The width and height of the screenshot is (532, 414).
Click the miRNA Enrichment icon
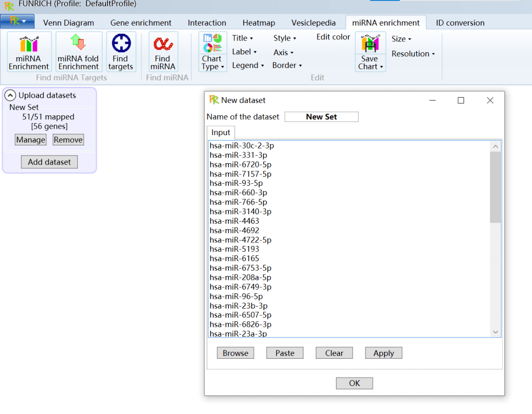click(29, 51)
